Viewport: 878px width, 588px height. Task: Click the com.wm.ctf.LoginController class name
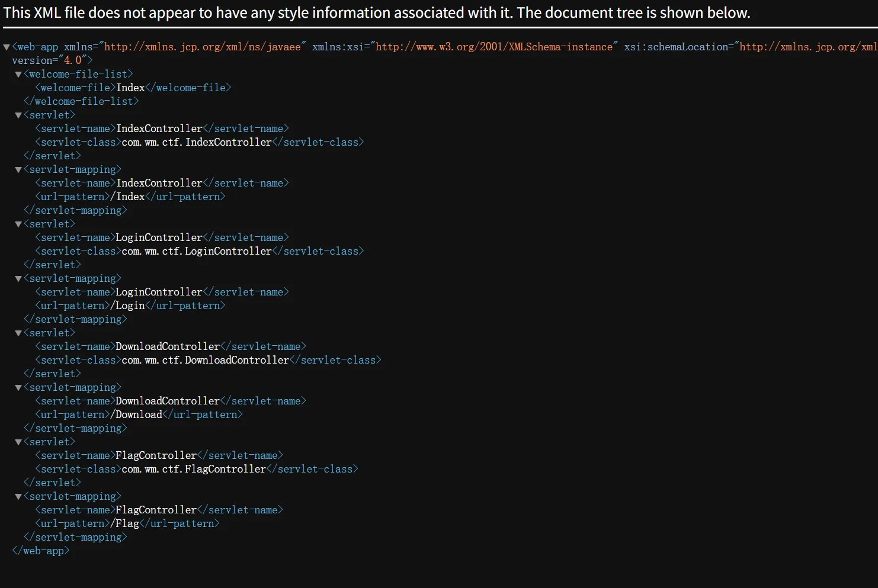pyautogui.click(x=197, y=251)
